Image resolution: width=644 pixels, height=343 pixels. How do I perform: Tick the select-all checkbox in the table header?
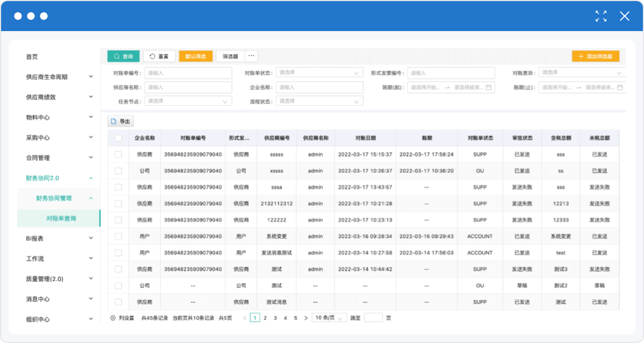pos(118,138)
